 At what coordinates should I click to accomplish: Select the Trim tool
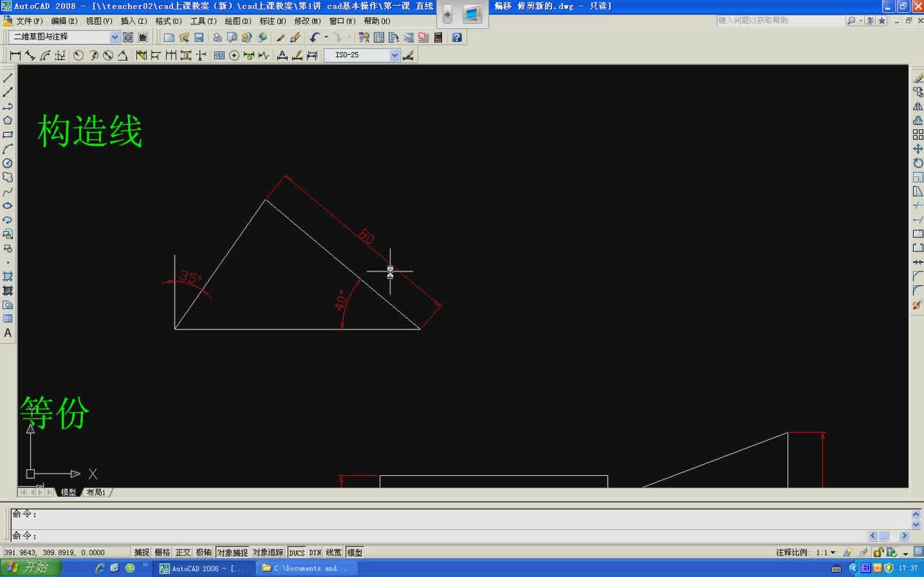(x=918, y=206)
